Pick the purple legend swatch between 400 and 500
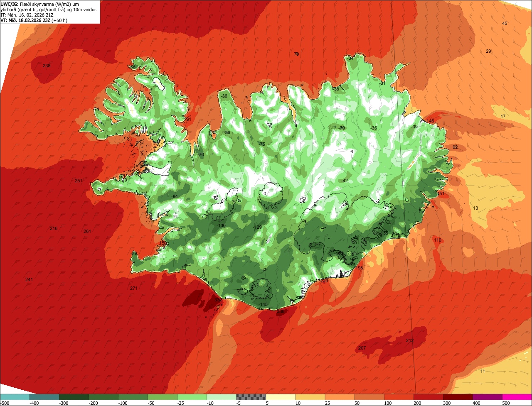 (x=487, y=397)
